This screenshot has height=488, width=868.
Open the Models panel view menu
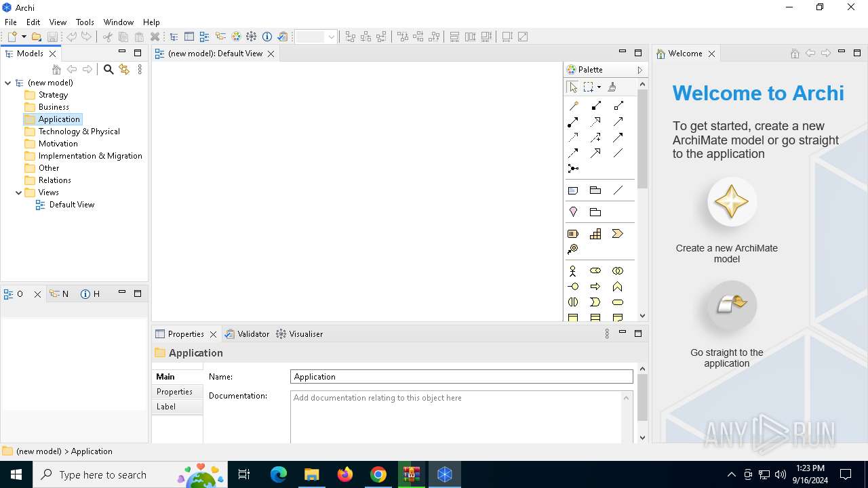(x=140, y=69)
